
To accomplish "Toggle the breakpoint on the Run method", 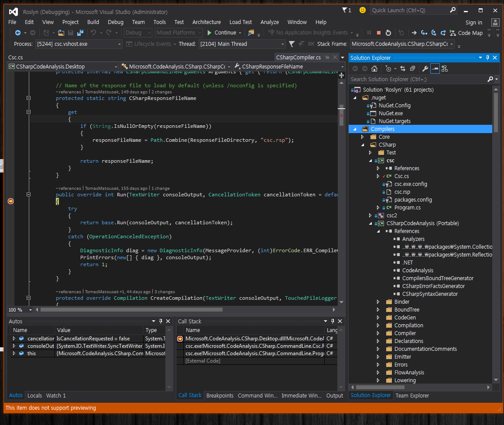I will click(x=10, y=201).
